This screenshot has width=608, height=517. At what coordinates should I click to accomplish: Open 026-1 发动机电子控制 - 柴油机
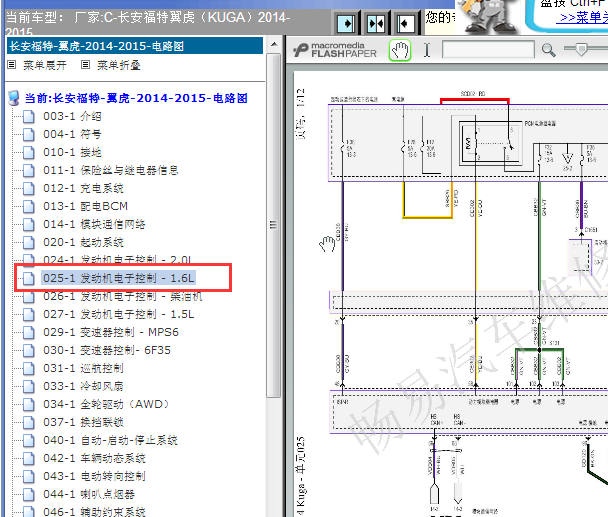123,297
